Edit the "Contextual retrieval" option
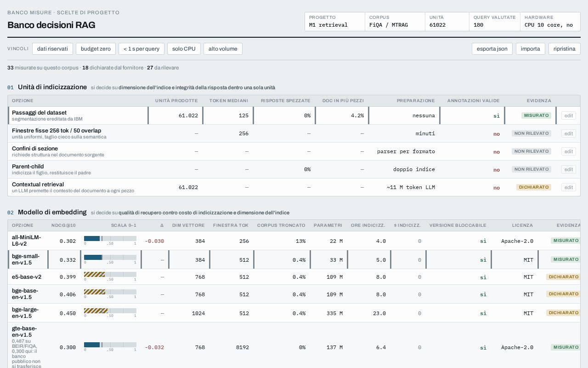Viewport: 588px width, 368px height. [x=568, y=187]
